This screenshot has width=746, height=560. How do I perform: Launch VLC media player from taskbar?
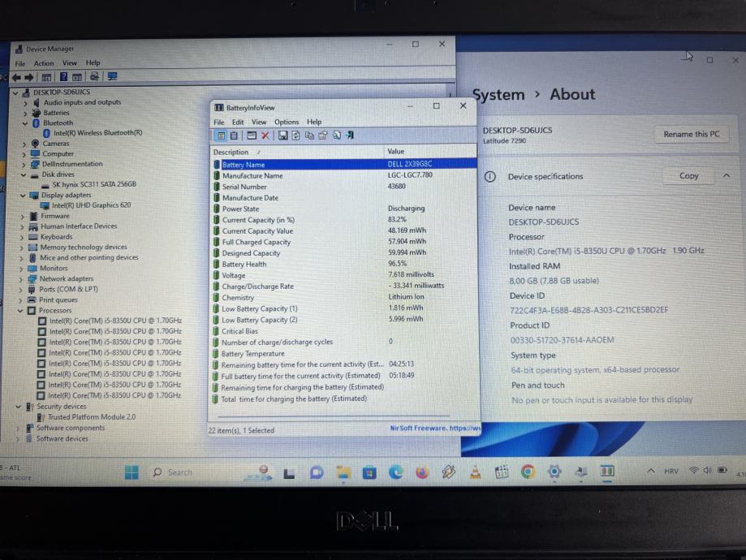point(475,472)
